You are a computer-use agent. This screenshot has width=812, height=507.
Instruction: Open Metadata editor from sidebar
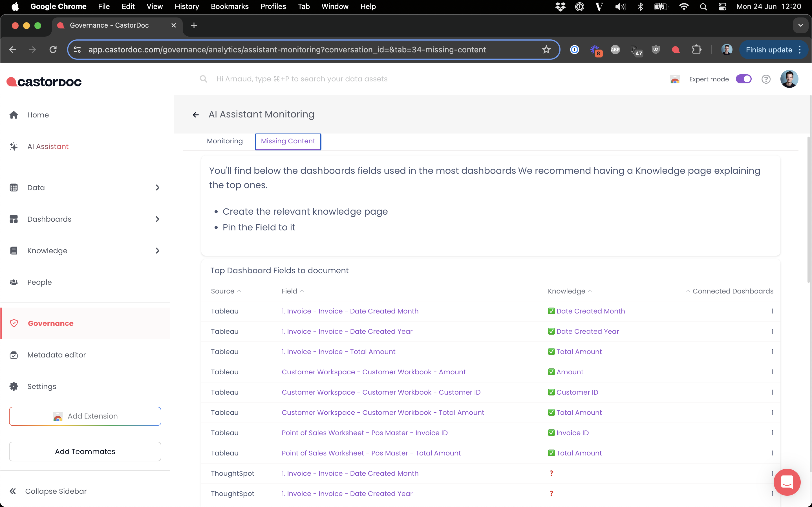click(x=56, y=355)
